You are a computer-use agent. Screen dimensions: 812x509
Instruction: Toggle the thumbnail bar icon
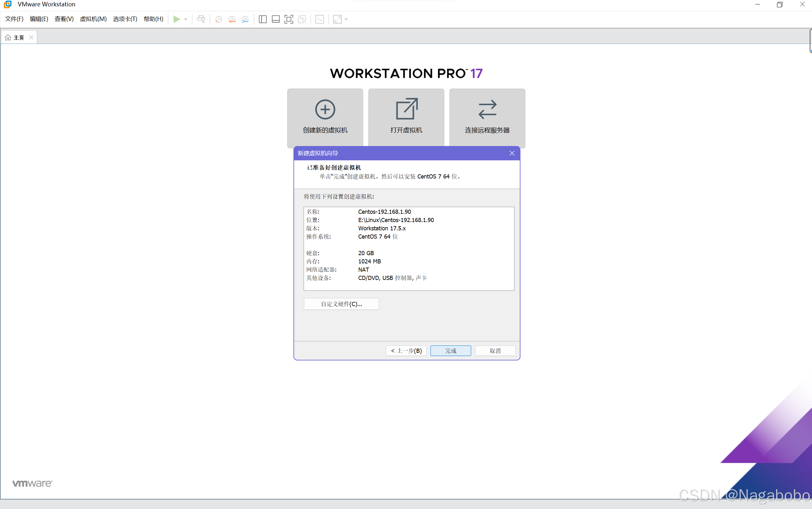tap(275, 19)
